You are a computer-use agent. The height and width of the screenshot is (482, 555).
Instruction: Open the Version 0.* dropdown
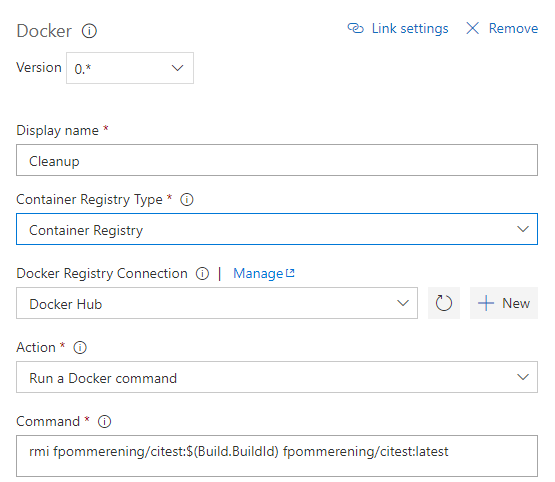(130, 68)
